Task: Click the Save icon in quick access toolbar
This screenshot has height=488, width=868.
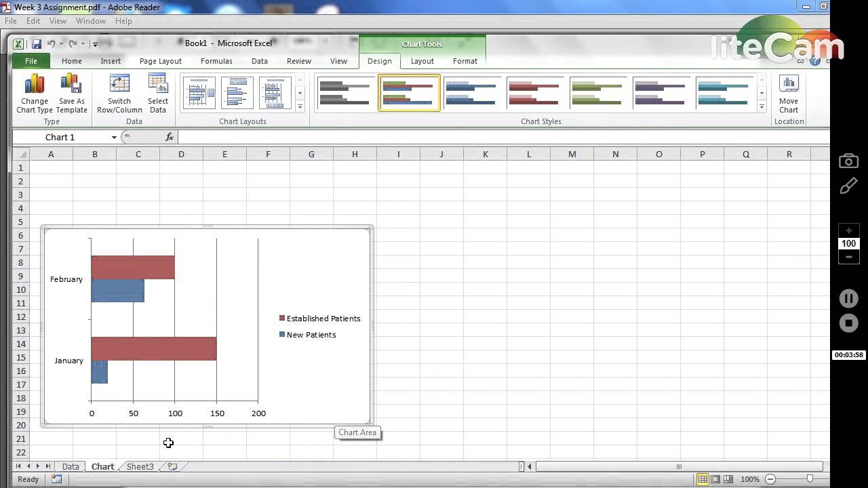Action: pyautogui.click(x=37, y=44)
